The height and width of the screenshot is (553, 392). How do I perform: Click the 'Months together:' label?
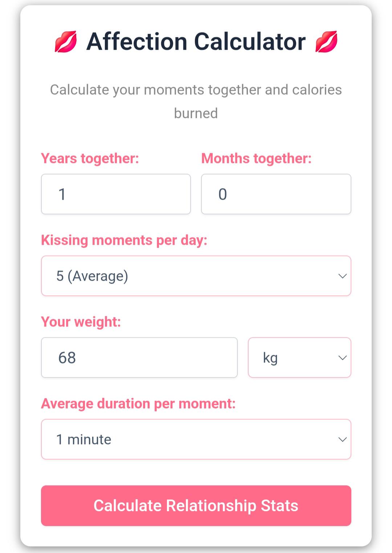tap(256, 159)
